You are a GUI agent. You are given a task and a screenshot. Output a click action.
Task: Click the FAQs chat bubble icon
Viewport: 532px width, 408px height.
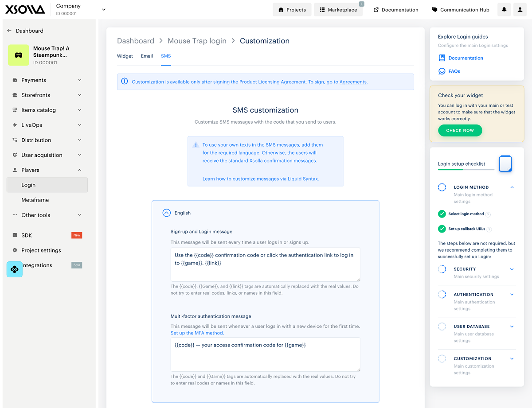442,71
